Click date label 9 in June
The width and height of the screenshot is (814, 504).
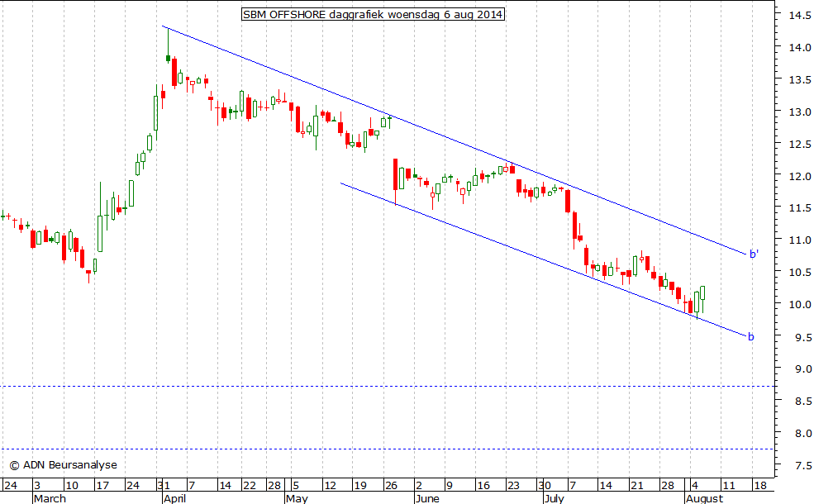(x=449, y=485)
